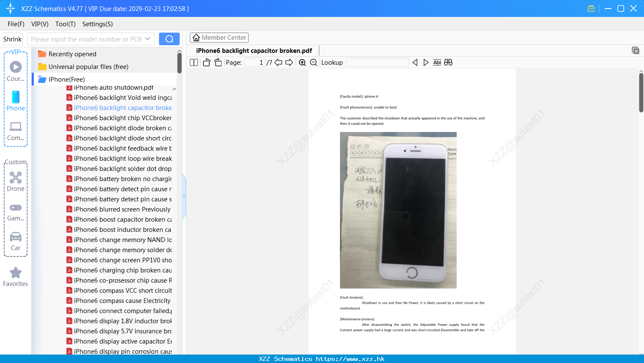Zoom in on the PDF
644x363 pixels.
click(x=302, y=63)
